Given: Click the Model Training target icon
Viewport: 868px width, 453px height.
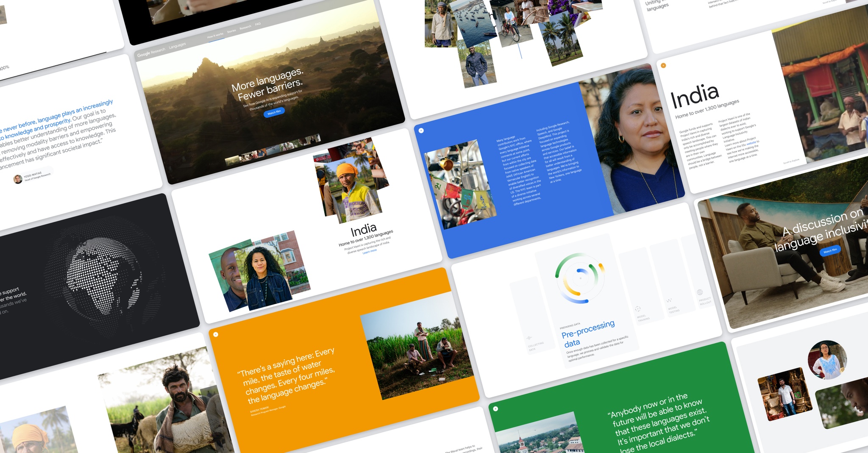Looking at the screenshot, I should (x=638, y=308).
